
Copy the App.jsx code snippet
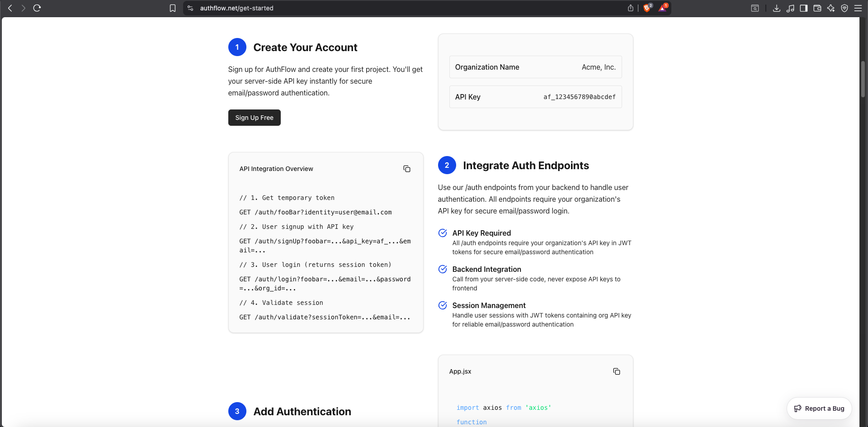[x=616, y=371]
